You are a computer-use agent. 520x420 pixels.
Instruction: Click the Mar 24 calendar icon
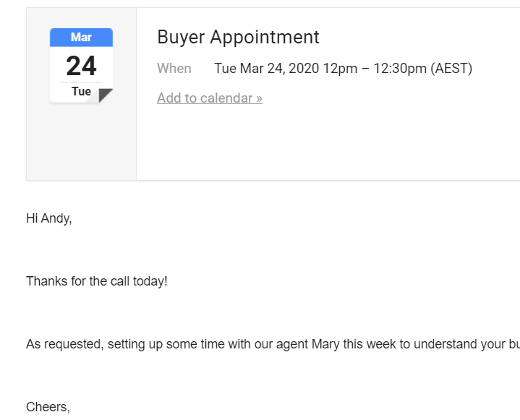(81, 66)
